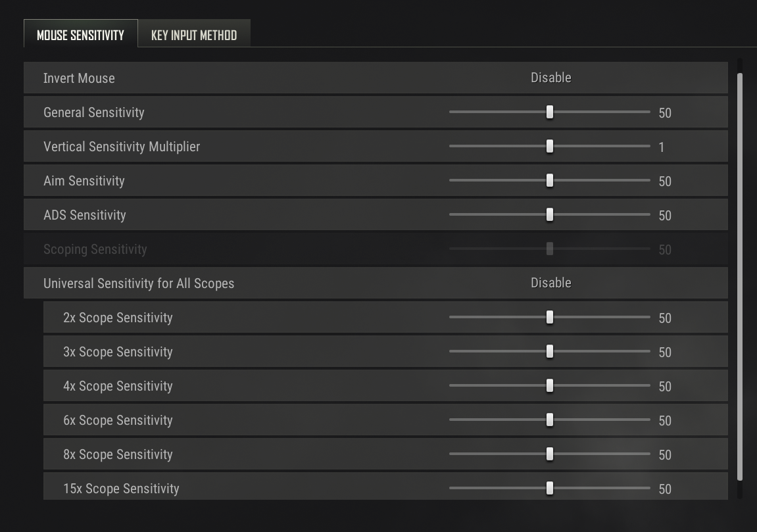Click the ADS Sensitivity slider handle
The image size is (757, 532).
point(550,215)
